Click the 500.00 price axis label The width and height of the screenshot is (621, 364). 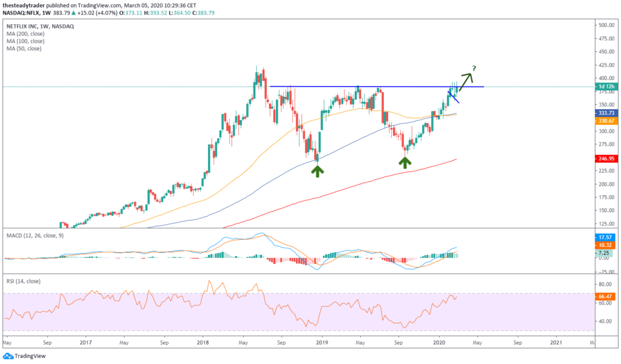pos(606,25)
